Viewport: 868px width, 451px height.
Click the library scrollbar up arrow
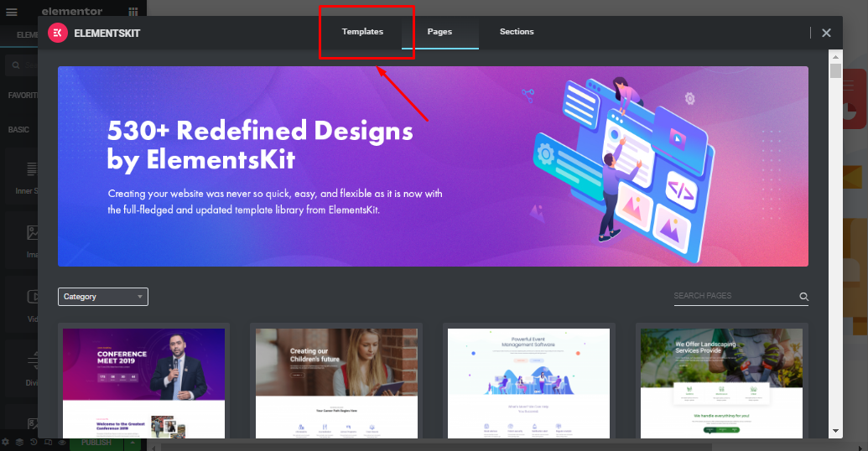pos(835,56)
